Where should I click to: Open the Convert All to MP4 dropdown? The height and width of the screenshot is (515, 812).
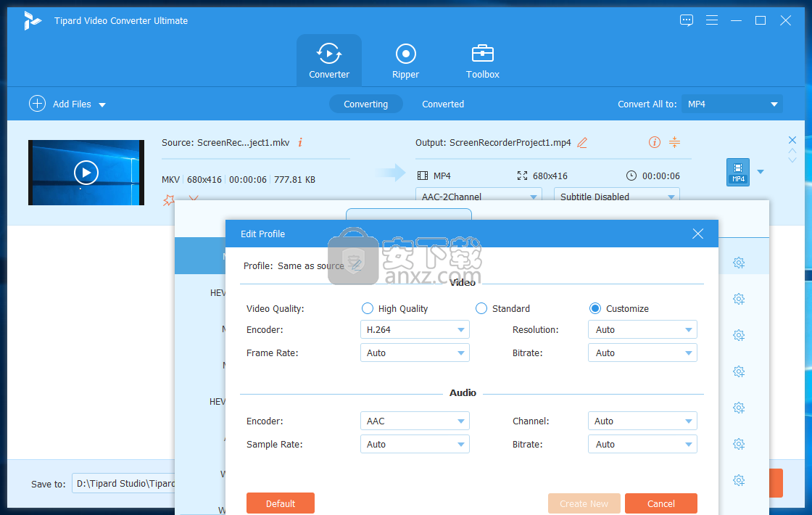pyautogui.click(x=732, y=104)
